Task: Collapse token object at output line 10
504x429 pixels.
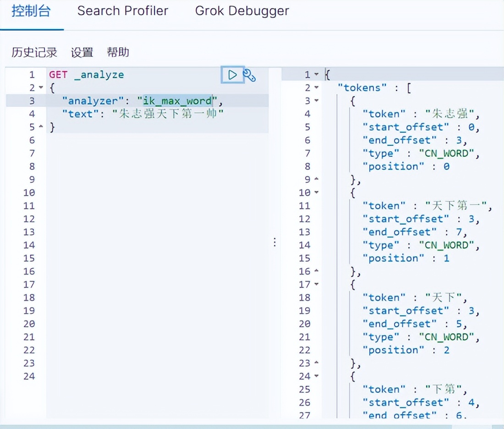Action: click(x=316, y=192)
